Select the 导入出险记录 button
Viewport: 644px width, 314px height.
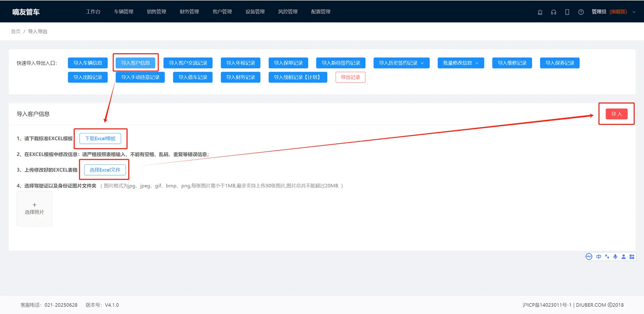click(88, 77)
